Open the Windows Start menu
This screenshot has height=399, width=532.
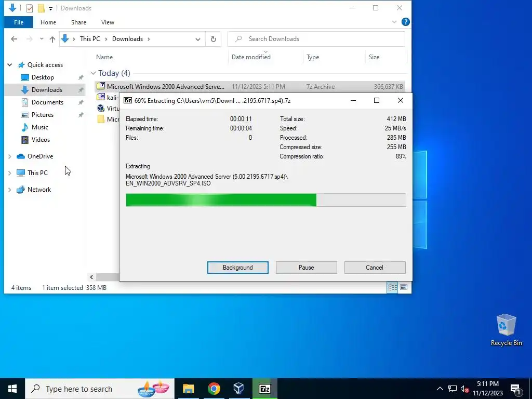[x=12, y=389]
